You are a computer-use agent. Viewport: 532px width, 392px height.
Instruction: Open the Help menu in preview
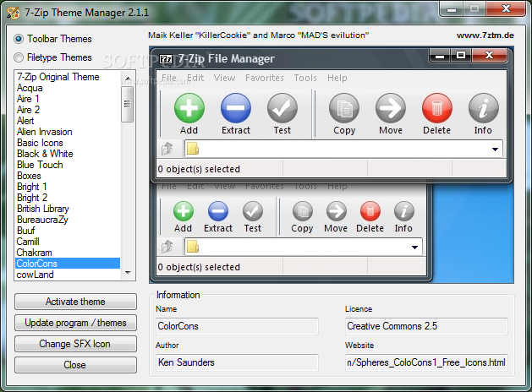[337, 79]
